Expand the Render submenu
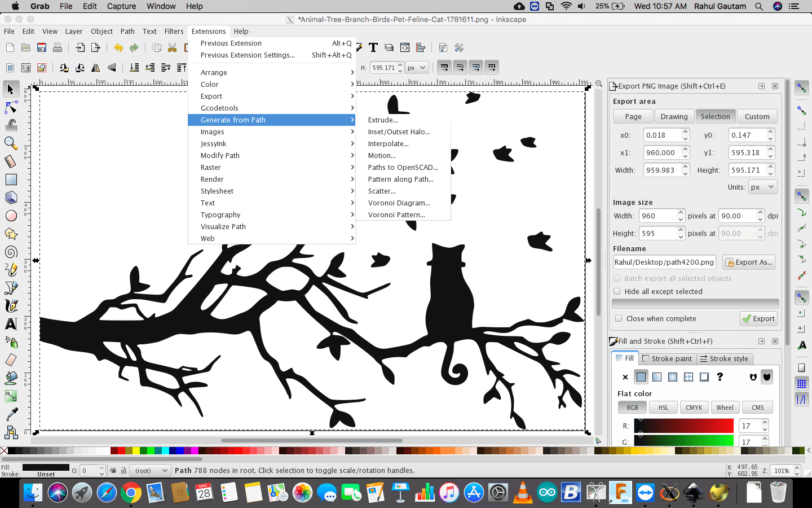The height and width of the screenshot is (508, 812). click(x=272, y=179)
